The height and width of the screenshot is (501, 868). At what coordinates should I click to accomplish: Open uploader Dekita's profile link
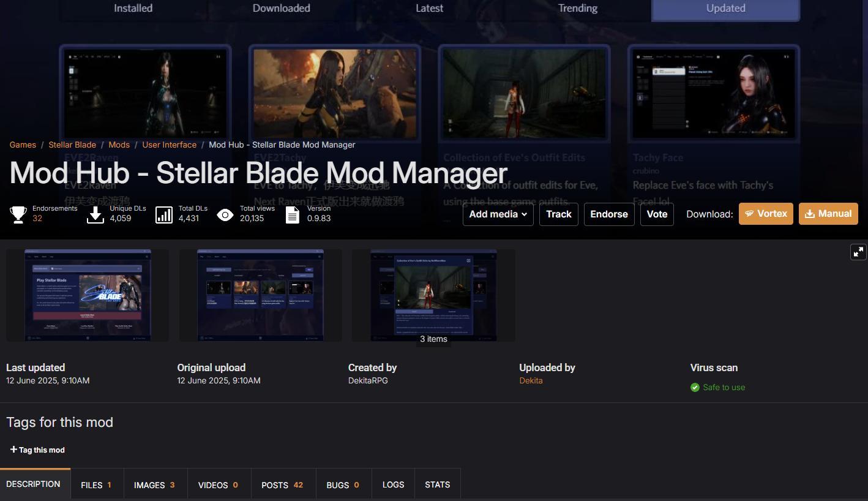pos(530,380)
